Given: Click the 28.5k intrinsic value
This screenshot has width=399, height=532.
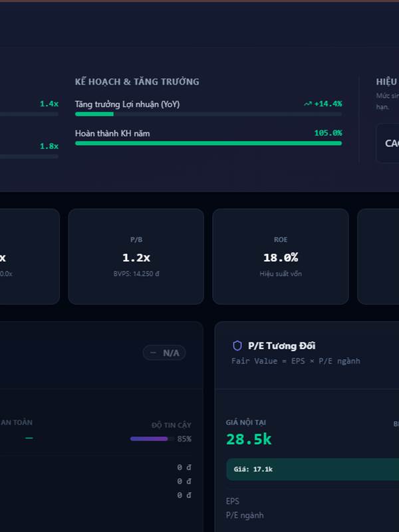Looking at the screenshot, I should [x=249, y=439].
